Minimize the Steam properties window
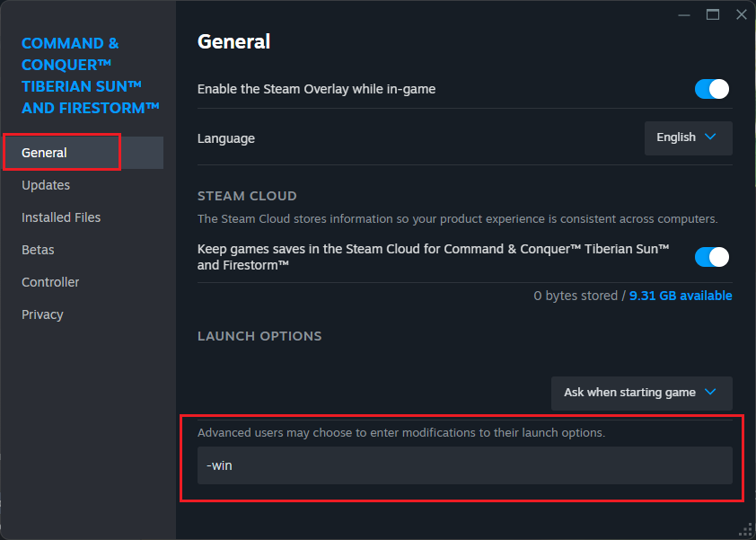756x540 pixels. (x=685, y=14)
